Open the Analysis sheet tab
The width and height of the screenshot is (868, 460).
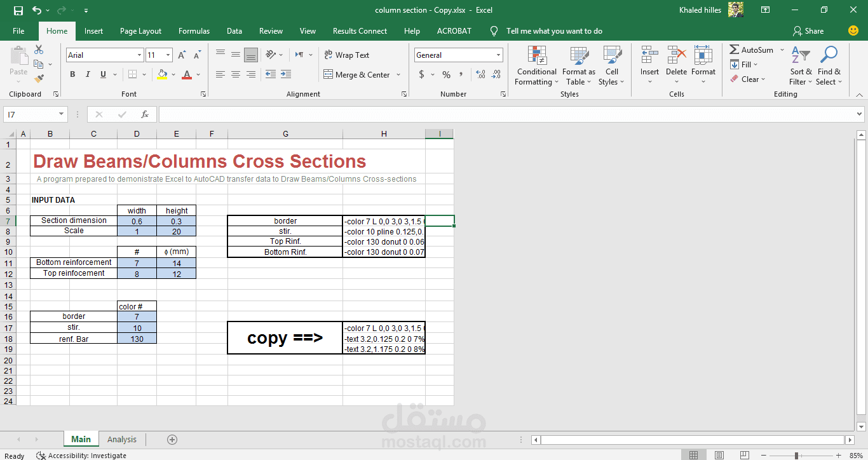coord(122,440)
